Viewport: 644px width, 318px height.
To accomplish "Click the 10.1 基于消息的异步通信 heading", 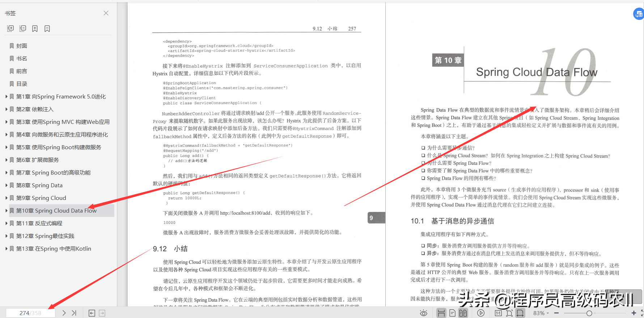I will [452, 221].
